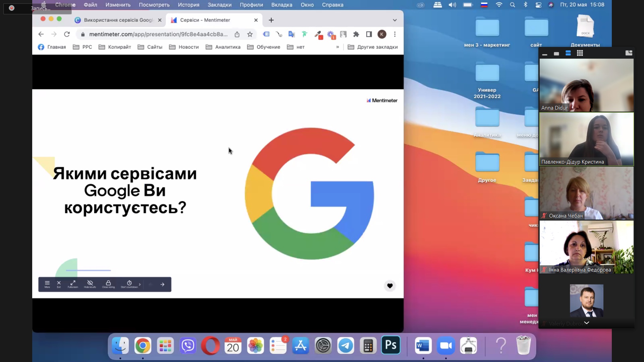Click the Exit presentation icon

click(x=59, y=284)
